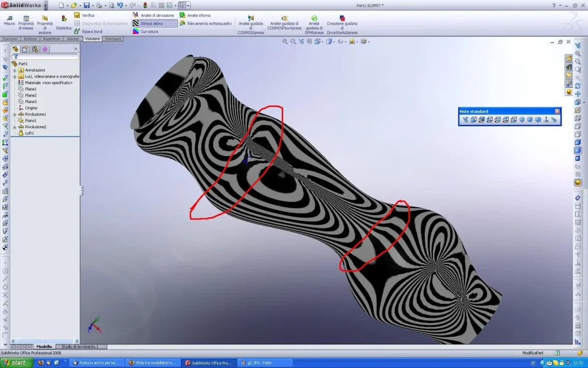Open Rilevamento sottosquadro tool

(x=206, y=23)
